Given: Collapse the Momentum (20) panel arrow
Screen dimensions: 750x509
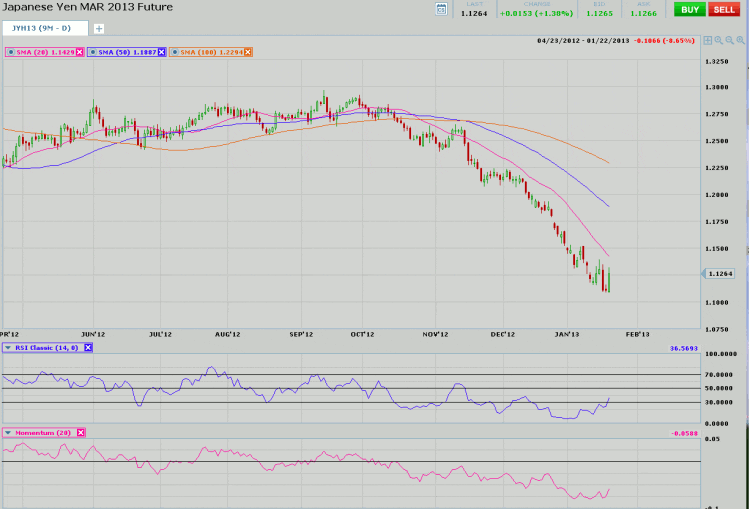Looking at the screenshot, I should pos(9,432).
